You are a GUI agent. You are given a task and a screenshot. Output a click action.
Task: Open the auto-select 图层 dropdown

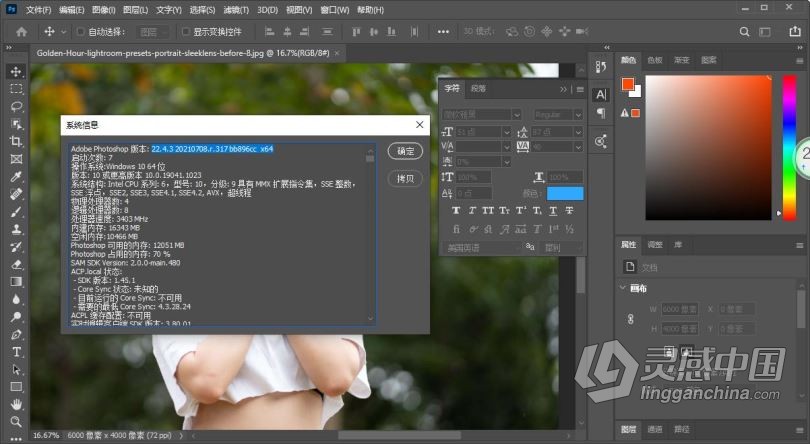click(x=153, y=32)
